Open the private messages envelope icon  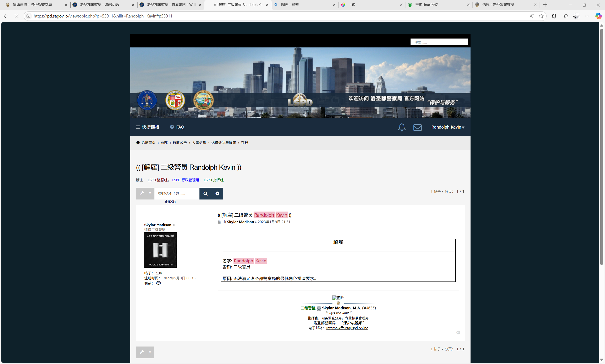[417, 127]
